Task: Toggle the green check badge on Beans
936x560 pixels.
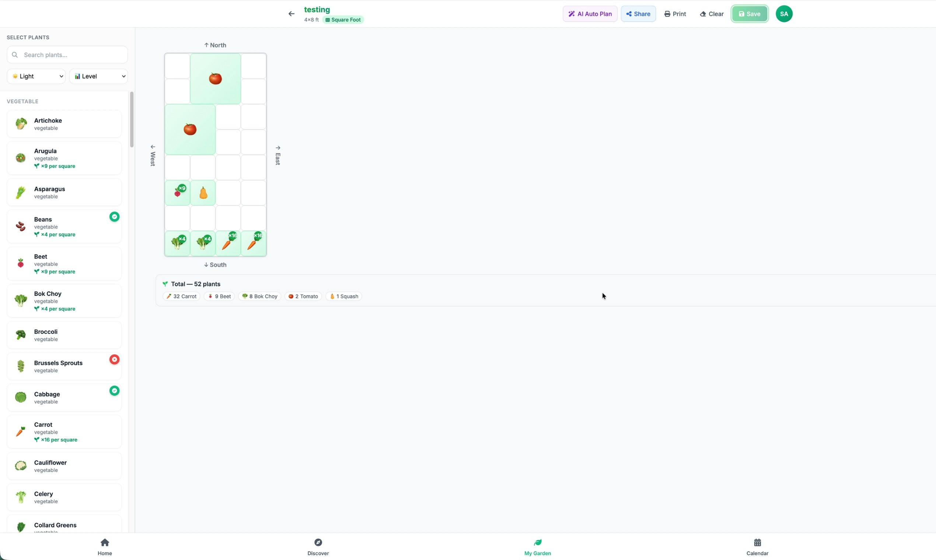Action: point(114,216)
